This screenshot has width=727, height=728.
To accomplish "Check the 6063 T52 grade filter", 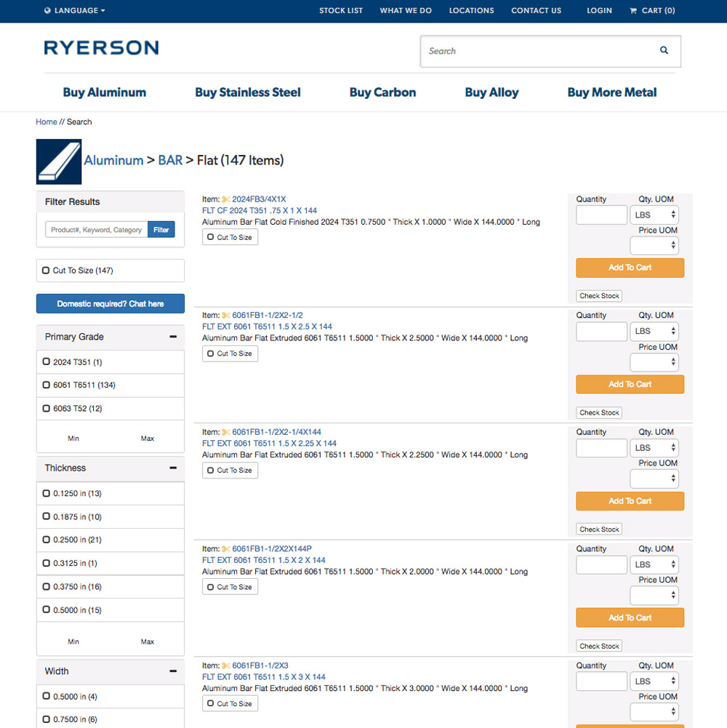I will click(46, 409).
